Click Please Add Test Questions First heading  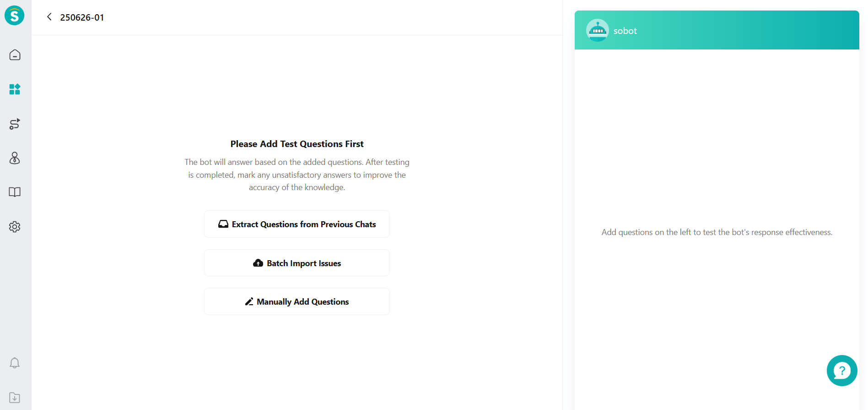[297, 144]
